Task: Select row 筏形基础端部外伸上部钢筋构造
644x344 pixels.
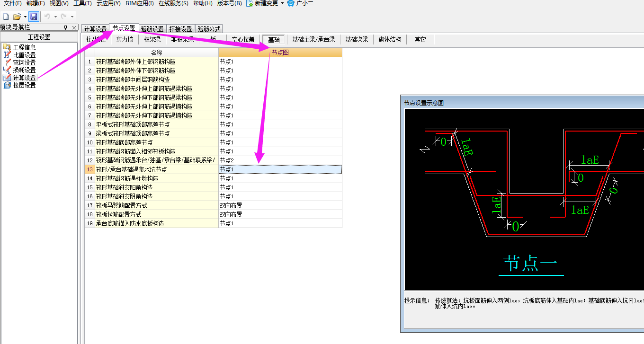Action: point(157,62)
